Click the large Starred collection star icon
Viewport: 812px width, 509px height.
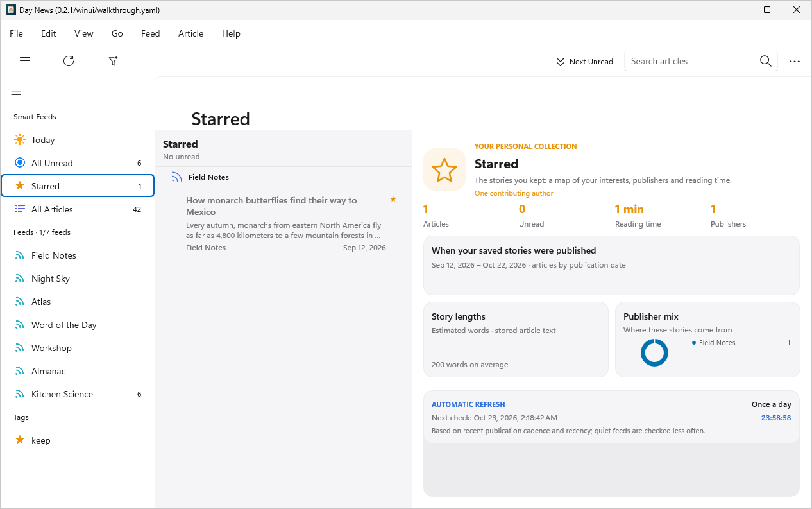click(444, 170)
